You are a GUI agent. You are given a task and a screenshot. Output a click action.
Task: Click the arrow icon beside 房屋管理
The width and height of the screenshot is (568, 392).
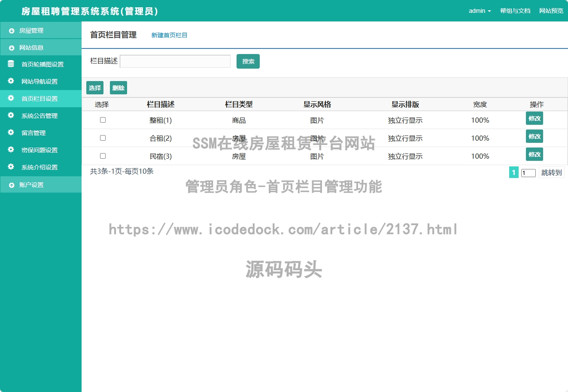[12, 31]
